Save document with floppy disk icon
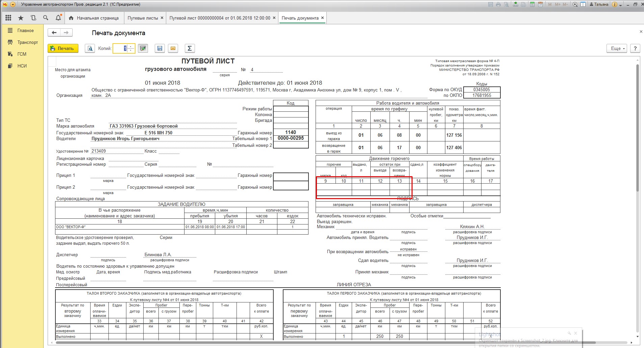 point(160,49)
